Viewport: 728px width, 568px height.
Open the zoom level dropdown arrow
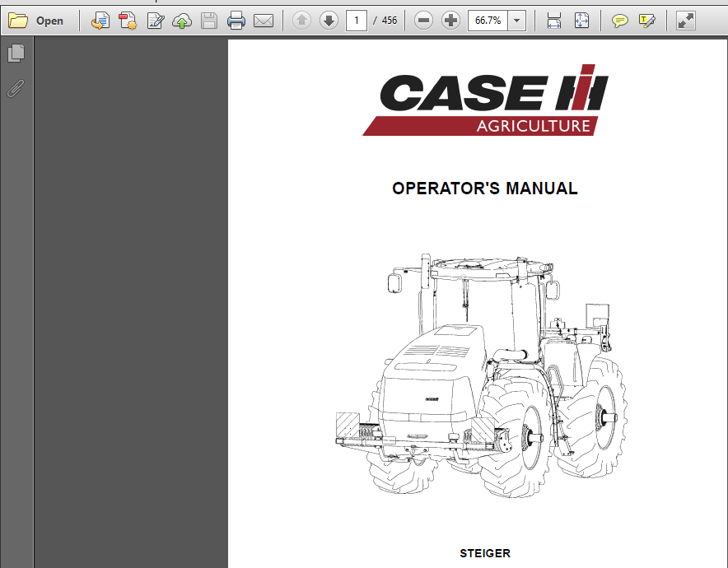pyautogui.click(x=516, y=21)
